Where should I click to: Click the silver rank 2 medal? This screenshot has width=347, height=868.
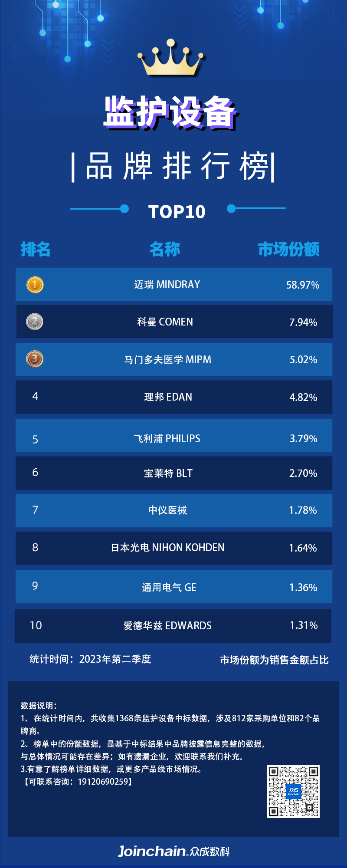(x=35, y=322)
